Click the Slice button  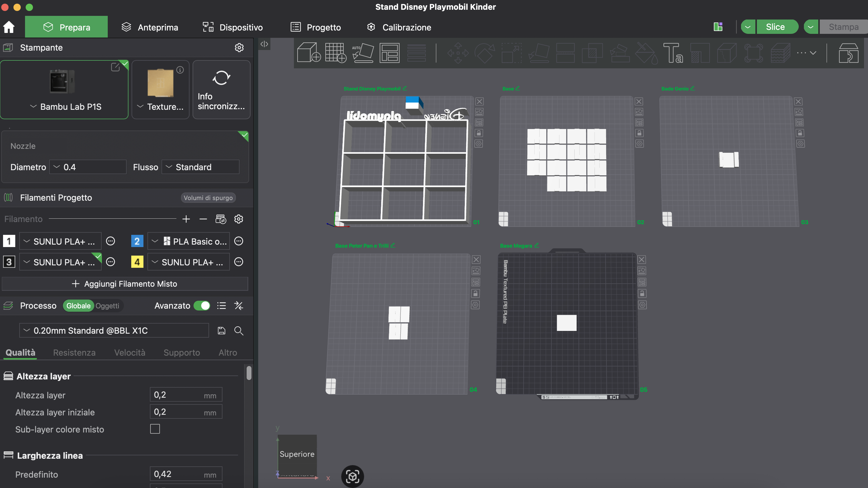[777, 27]
